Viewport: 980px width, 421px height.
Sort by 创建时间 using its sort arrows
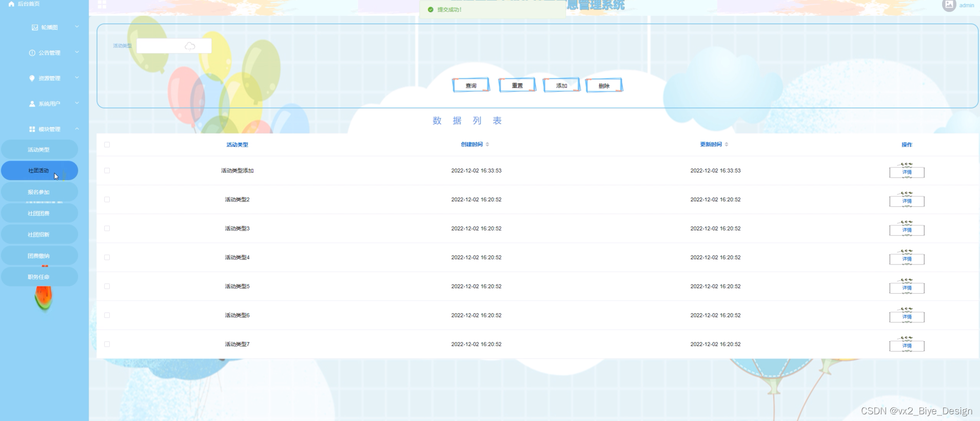coord(487,144)
